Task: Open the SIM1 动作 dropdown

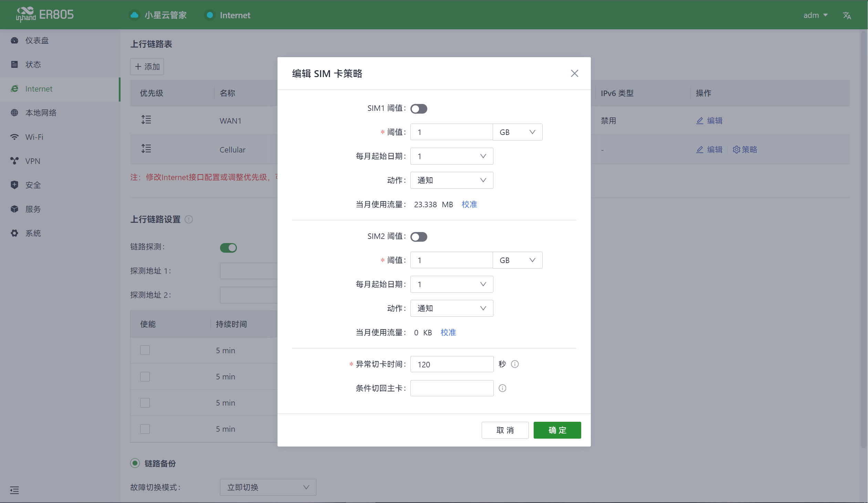Action: (x=451, y=180)
